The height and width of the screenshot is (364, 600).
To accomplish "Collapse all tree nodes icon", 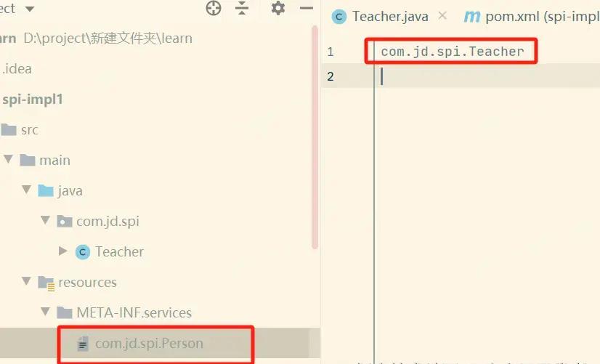I will coord(242,8).
